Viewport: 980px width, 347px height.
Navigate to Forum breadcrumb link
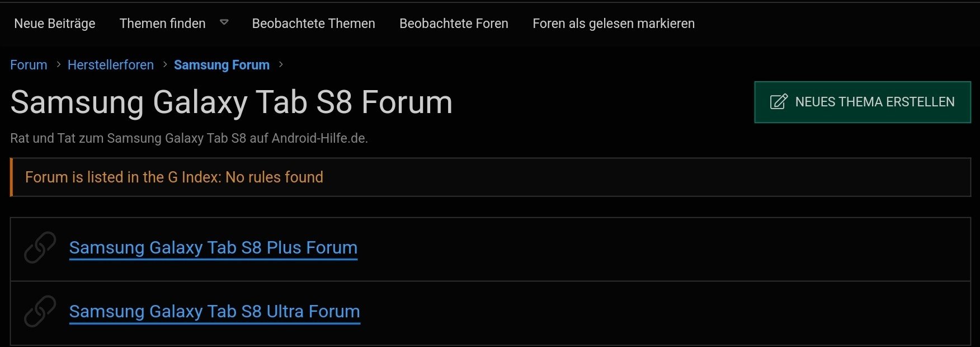(29, 65)
